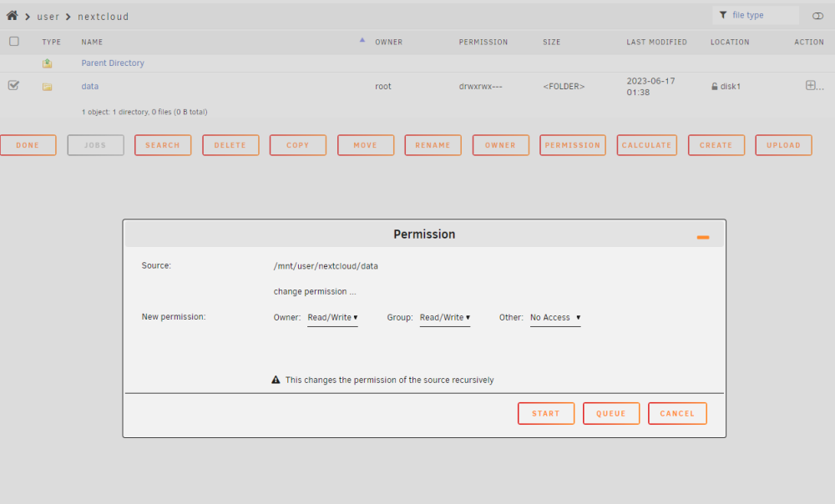Click the CALCULATE button

coord(646,144)
